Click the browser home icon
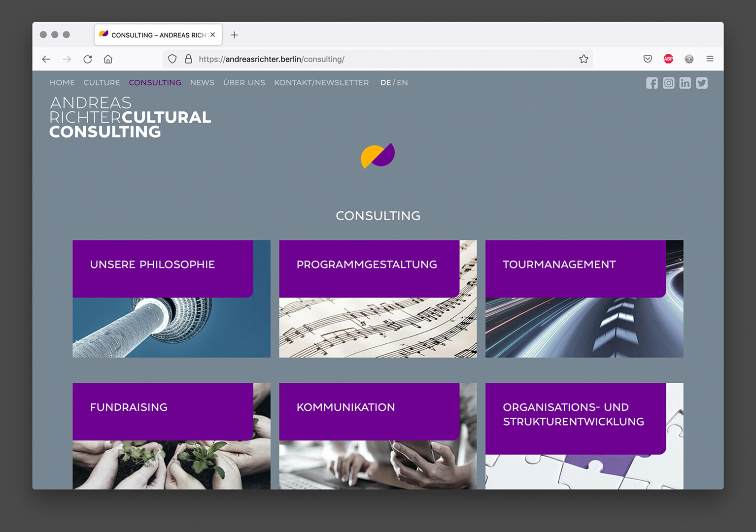Image resolution: width=756 pixels, height=532 pixels. [x=108, y=59]
